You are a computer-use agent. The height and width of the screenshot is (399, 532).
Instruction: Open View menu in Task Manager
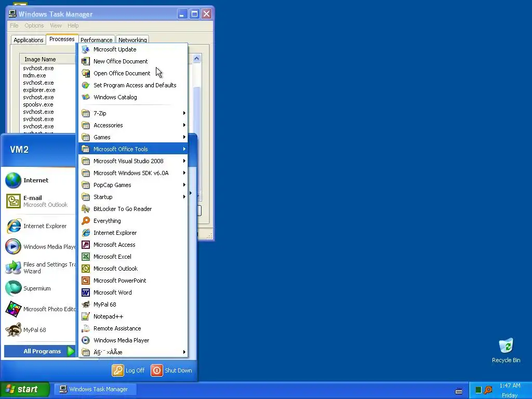click(56, 25)
